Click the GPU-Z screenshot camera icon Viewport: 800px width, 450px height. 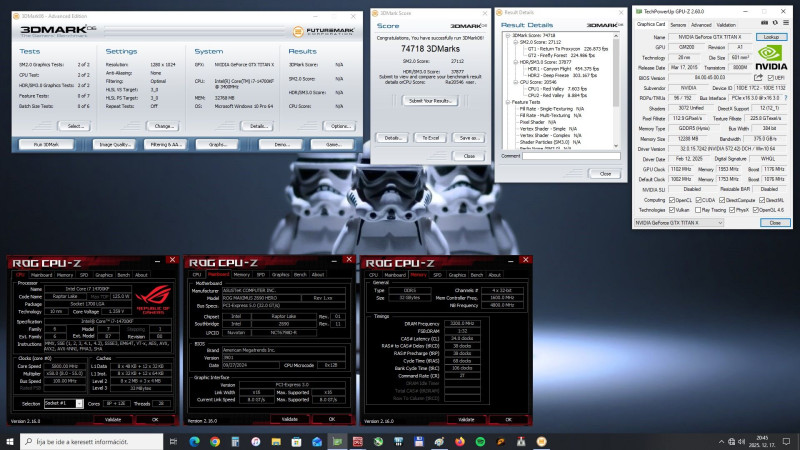[x=764, y=23]
